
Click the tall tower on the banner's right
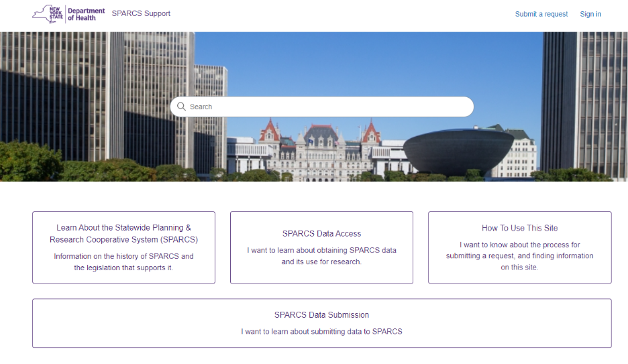click(x=584, y=101)
